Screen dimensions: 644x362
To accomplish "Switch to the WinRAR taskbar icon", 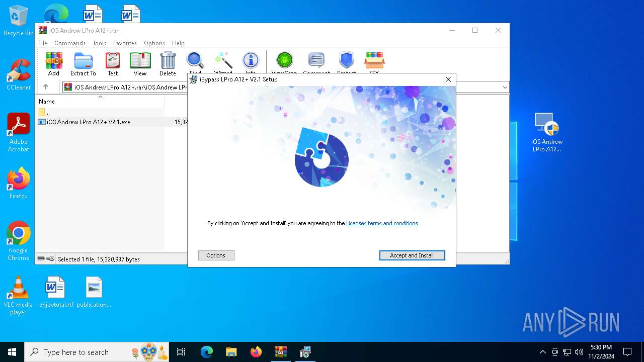I will (280, 352).
